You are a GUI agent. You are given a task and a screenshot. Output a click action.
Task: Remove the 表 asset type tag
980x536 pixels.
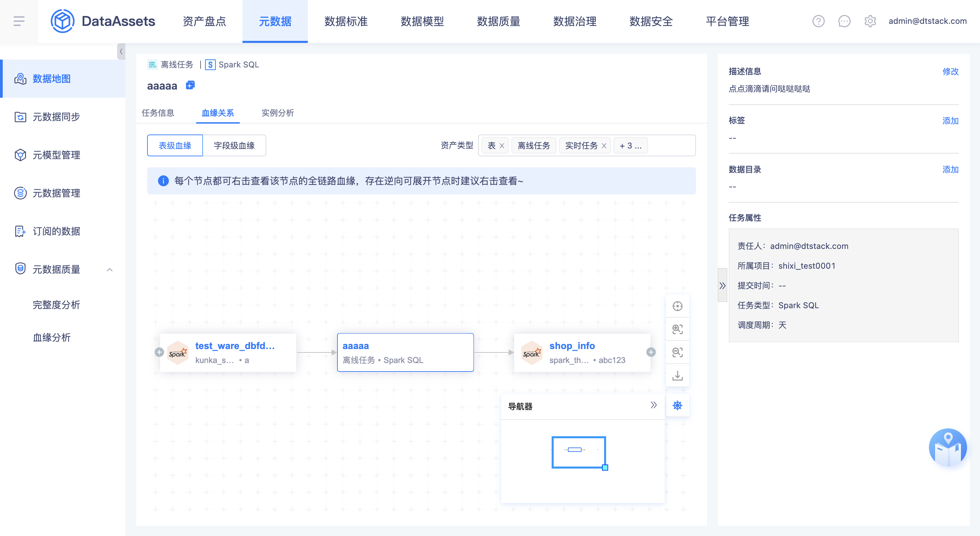502,146
